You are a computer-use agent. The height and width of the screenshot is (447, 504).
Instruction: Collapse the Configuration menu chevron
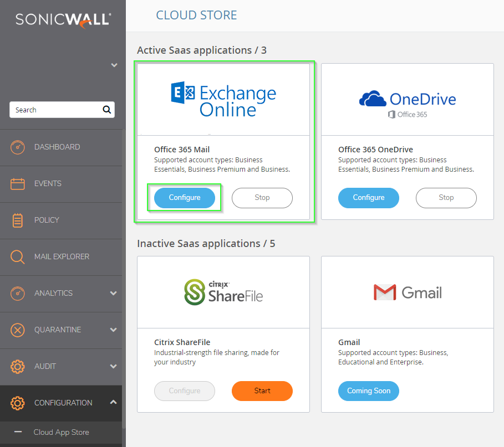114,402
